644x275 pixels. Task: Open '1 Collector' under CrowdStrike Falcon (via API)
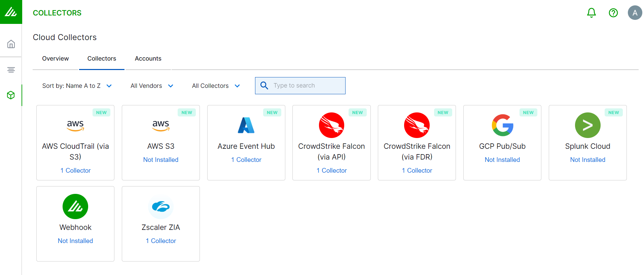tap(331, 170)
